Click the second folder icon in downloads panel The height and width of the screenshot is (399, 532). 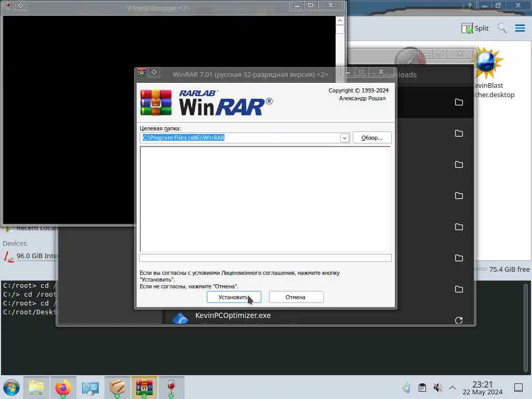click(x=459, y=134)
